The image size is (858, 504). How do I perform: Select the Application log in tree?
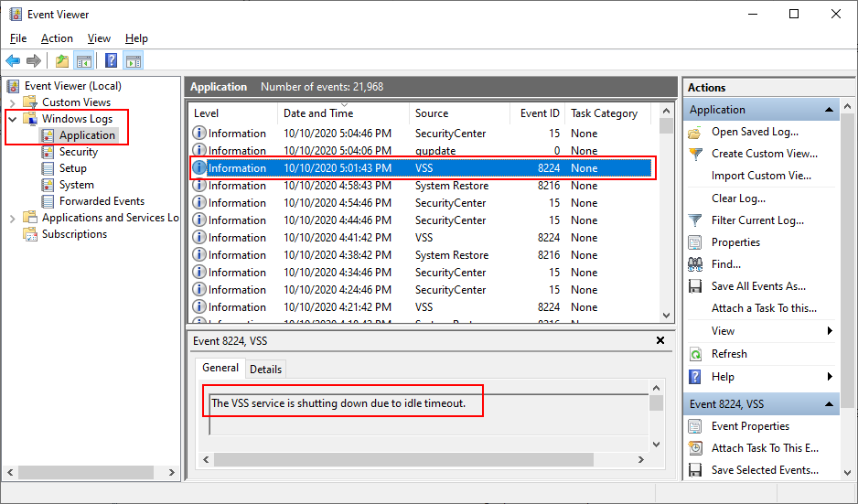[87, 135]
